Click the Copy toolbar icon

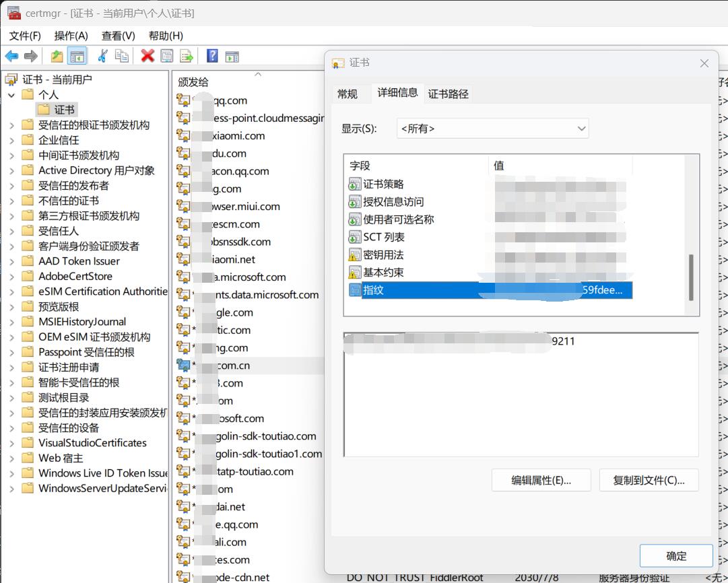pos(122,56)
